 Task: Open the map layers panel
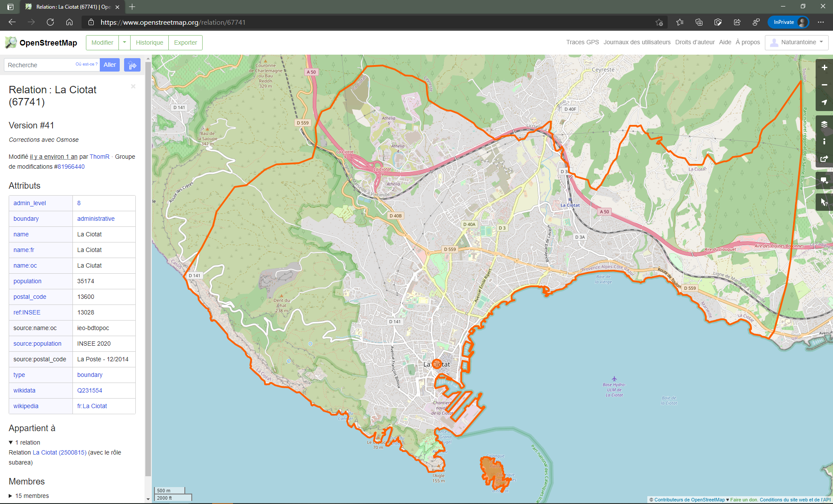[x=824, y=124]
